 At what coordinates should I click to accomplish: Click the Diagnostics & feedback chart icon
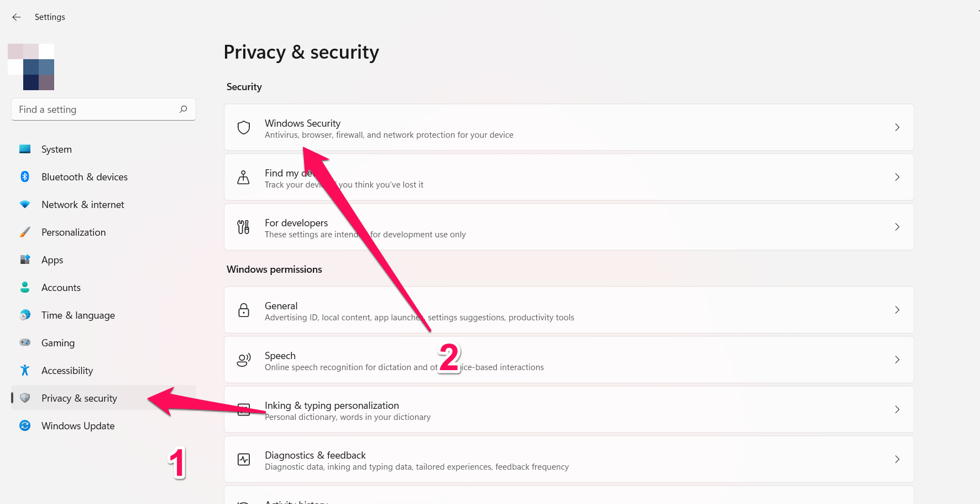[x=244, y=459]
